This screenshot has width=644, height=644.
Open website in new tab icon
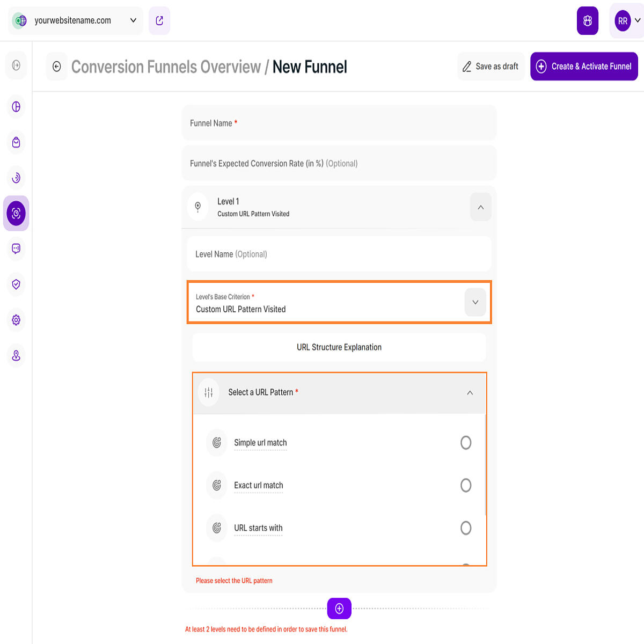click(x=159, y=20)
